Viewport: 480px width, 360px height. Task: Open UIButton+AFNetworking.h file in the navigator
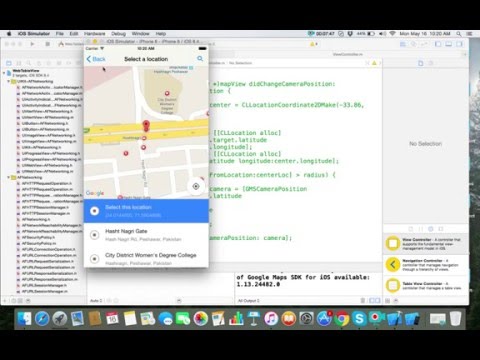[x=45, y=123]
